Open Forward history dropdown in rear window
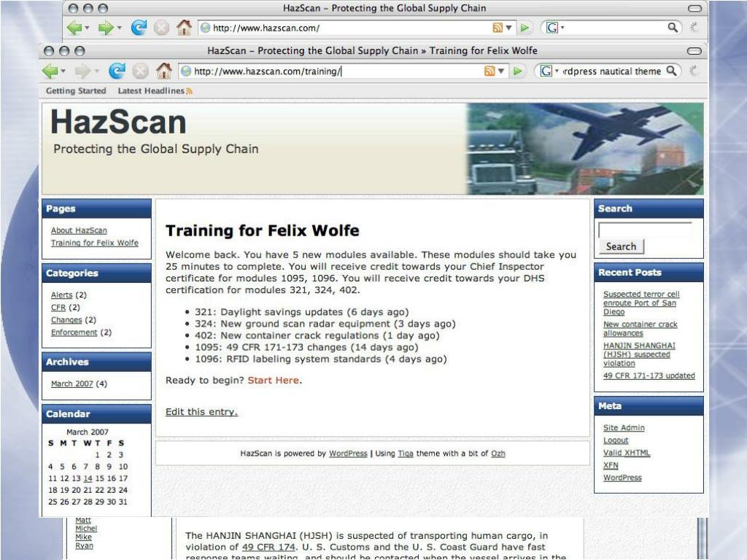747x560 pixels. click(x=119, y=28)
